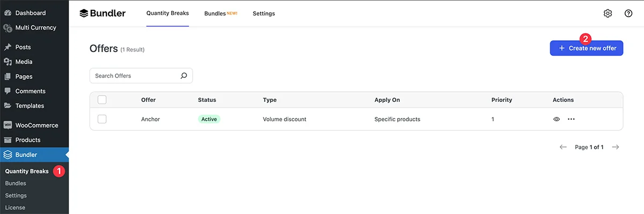This screenshot has width=644, height=214.
Task: Preview the Anchor offer with eye icon
Action: tap(557, 119)
